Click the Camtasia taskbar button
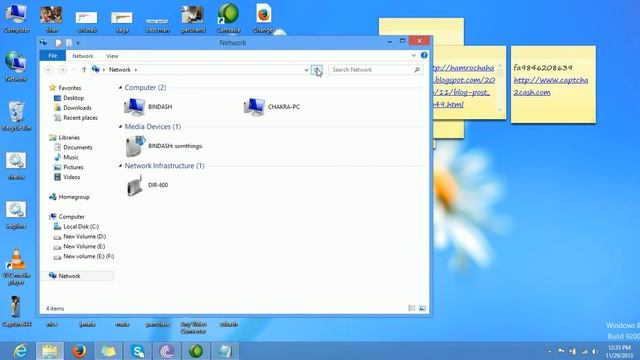Image resolution: width=640 pixels, height=360 pixels. [196, 351]
